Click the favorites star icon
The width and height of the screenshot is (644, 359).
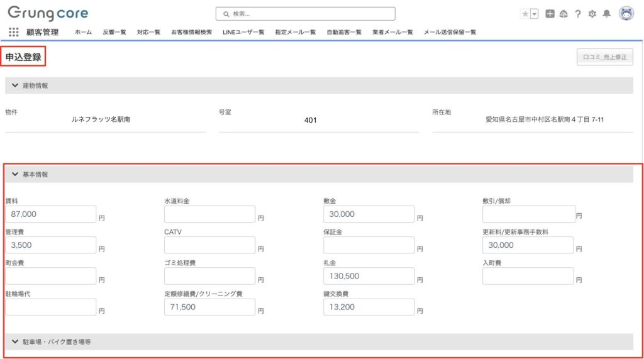pyautogui.click(x=525, y=14)
